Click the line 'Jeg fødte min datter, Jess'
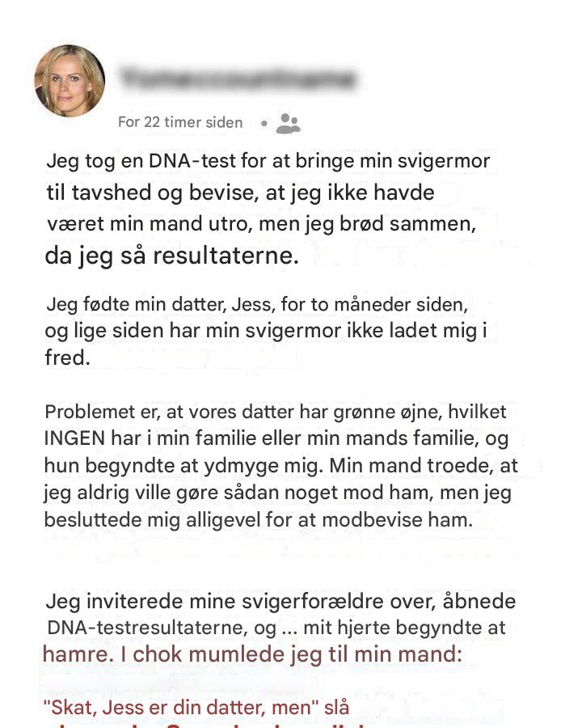 click(257, 305)
